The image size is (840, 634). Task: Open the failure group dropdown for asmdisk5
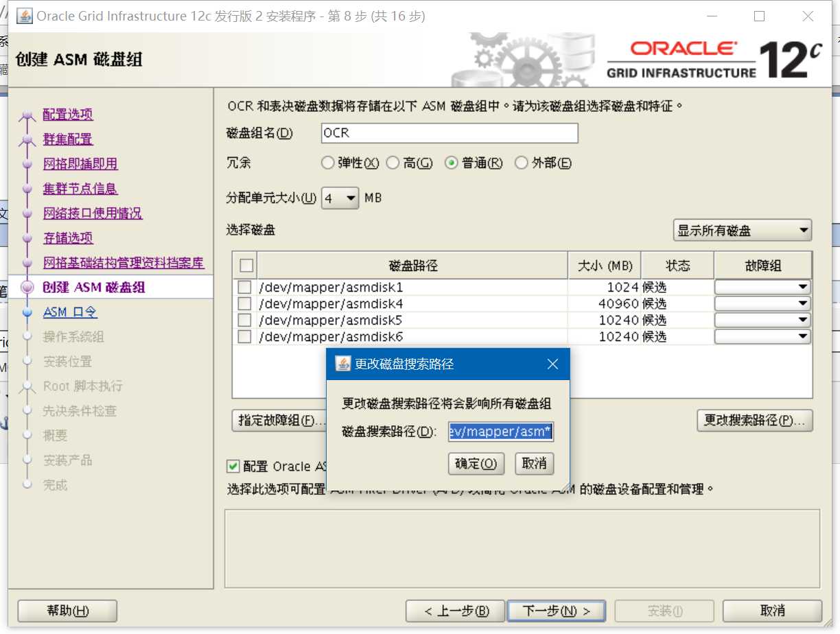[762, 320]
